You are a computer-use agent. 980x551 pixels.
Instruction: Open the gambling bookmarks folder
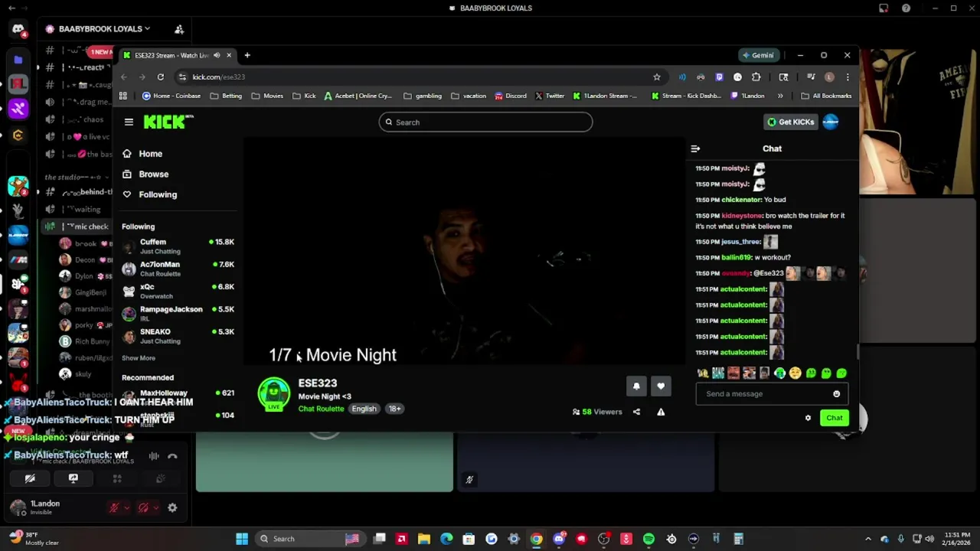(423, 96)
